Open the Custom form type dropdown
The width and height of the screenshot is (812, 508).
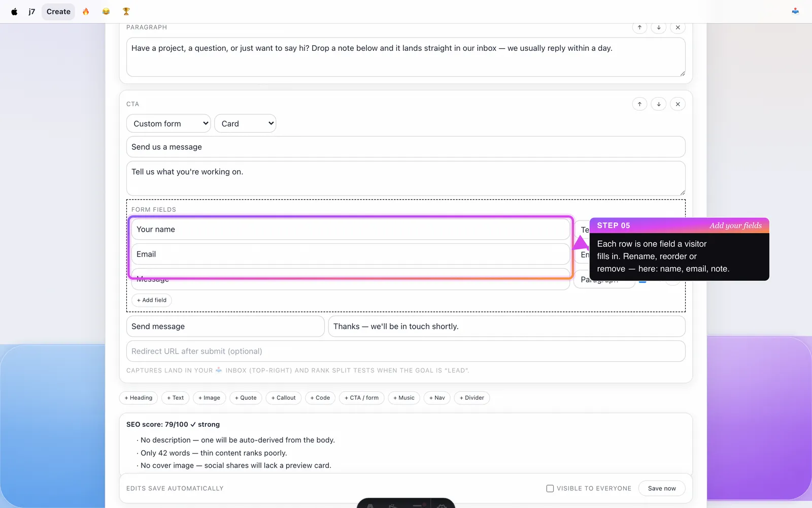(x=168, y=123)
